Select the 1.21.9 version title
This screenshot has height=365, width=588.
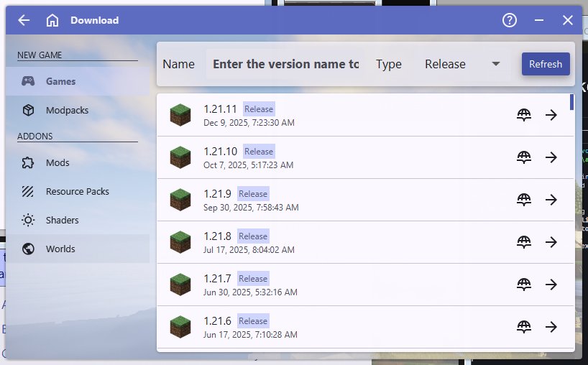click(218, 194)
